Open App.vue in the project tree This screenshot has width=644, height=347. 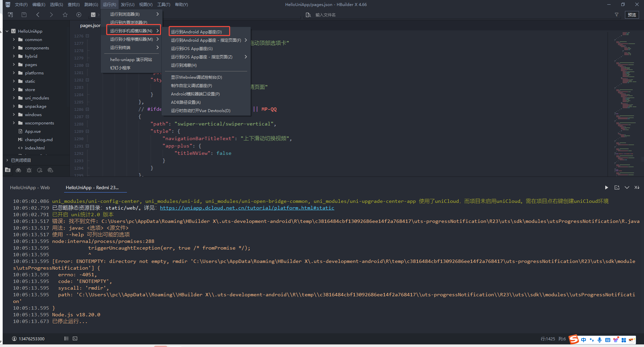coord(33,131)
